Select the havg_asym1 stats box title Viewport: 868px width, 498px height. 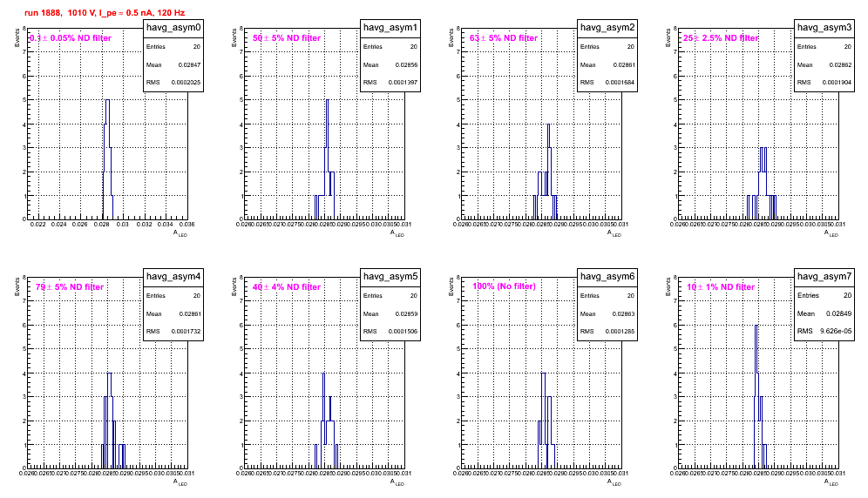pyautogui.click(x=390, y=28)
